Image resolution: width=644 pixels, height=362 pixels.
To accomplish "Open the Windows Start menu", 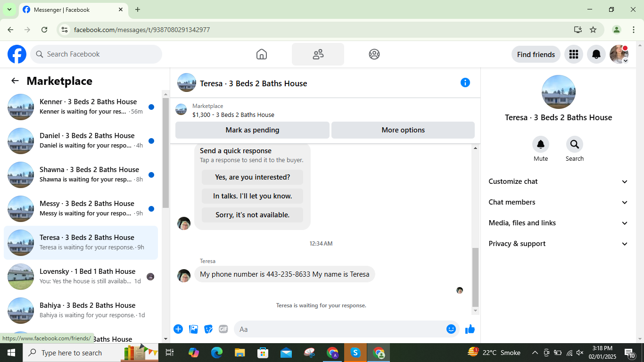I will (11, 353).
